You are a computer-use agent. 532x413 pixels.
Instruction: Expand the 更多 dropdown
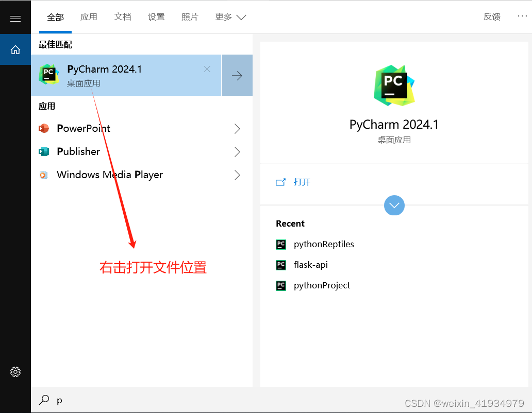(x=230, y=17)
